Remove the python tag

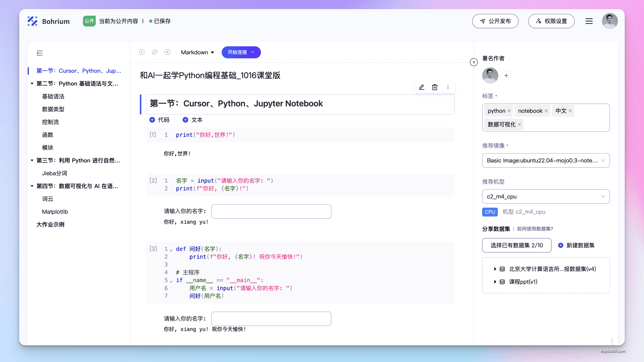(x=509, y=111)
